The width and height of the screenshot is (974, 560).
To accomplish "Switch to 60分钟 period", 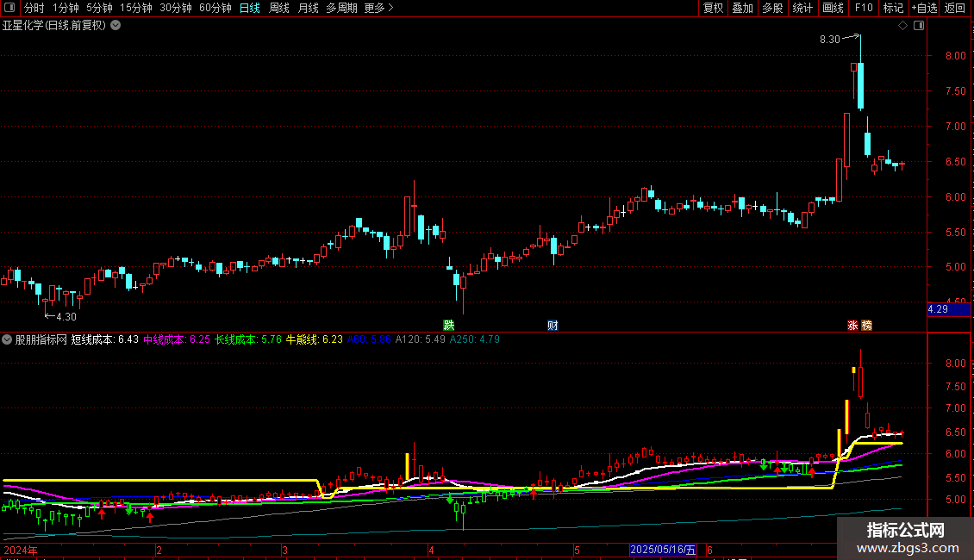I will pyautogui.click(x=215, y=8).
